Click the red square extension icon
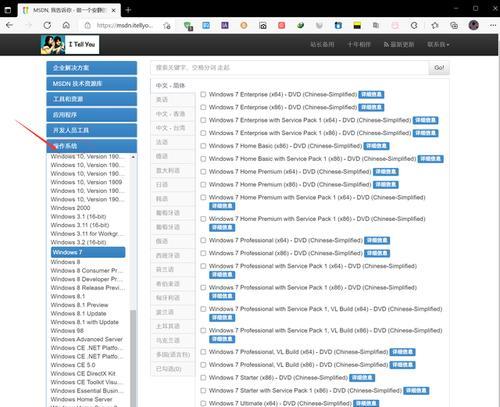Viewport: 500px width, 407px height. [x=282, y=25]
